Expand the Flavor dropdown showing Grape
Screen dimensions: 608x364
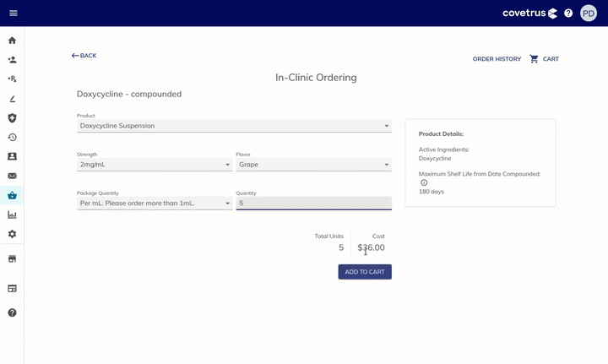coord(313,165)
